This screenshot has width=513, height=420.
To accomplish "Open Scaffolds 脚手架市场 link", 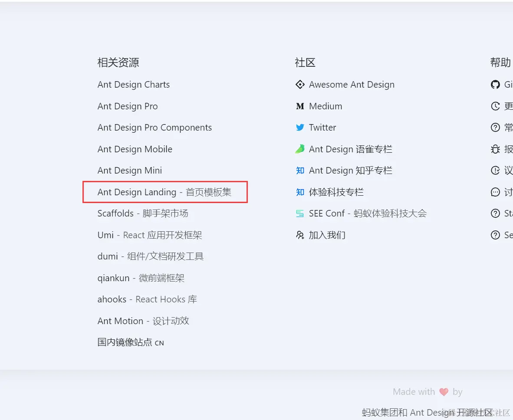I will click(143, 213).
